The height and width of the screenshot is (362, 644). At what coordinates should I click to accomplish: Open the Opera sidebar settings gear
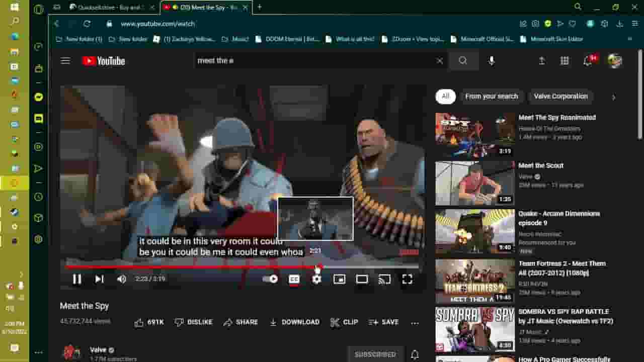[x=39, y=239]
